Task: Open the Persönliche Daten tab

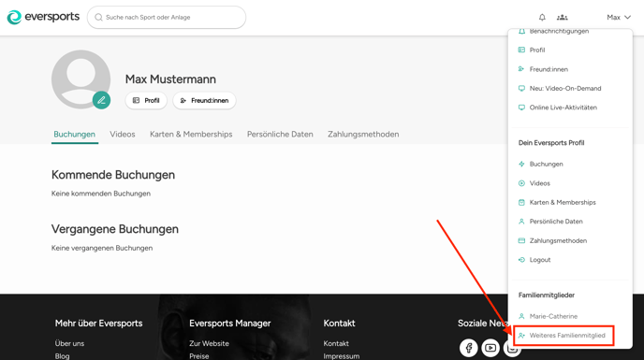Action: point(280,135)
